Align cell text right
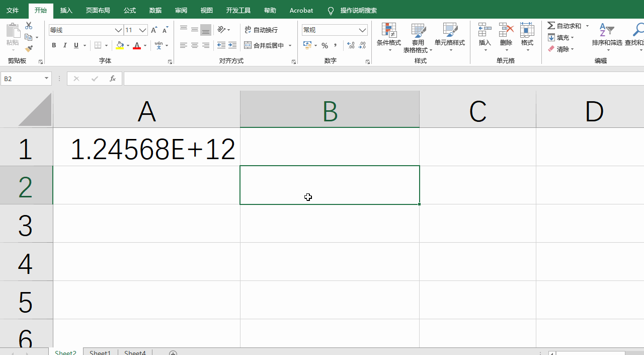This screenshot has height=355, width=644. [206, 45]
